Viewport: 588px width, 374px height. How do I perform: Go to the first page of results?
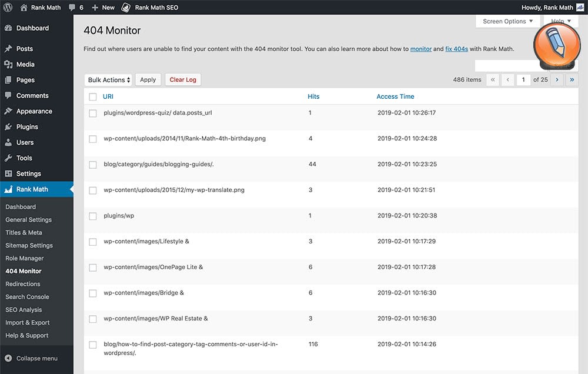[493, 79]
